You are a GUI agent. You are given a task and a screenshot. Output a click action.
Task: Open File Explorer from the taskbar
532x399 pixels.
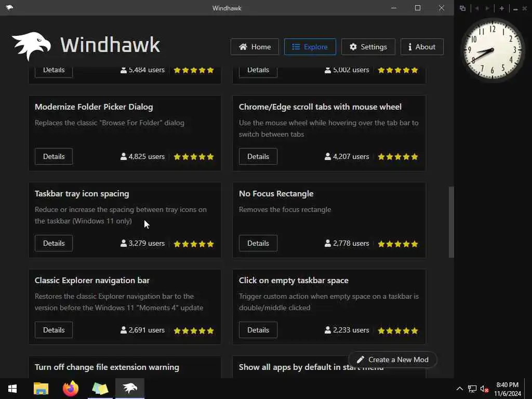41,389
